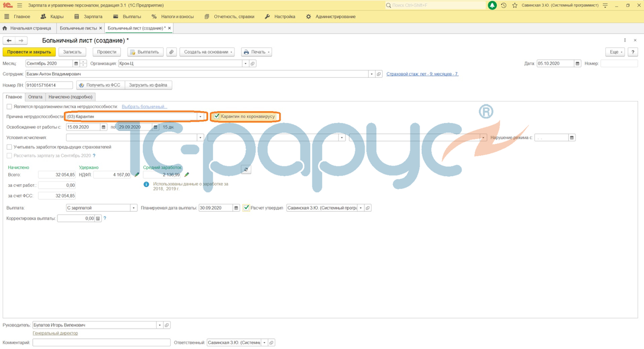Edit НДФЛ with pencil icon
This screenshot has width=644, height=349.
137,174
